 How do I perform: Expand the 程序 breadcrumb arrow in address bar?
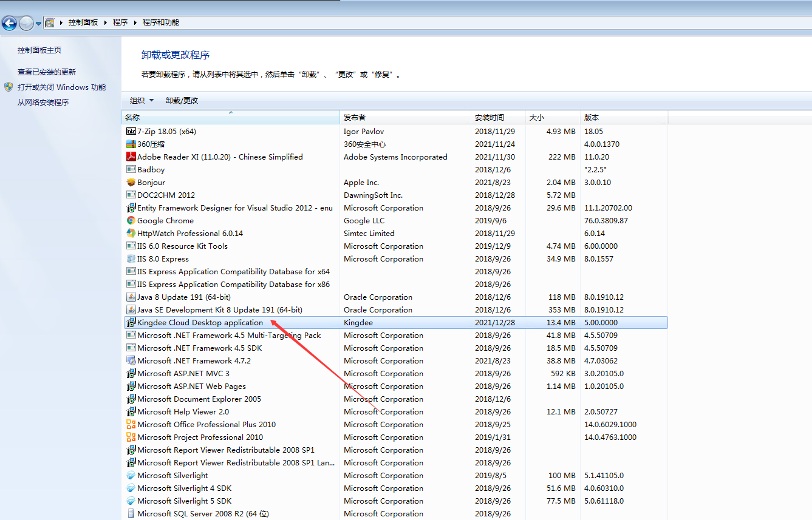[135, 22]
